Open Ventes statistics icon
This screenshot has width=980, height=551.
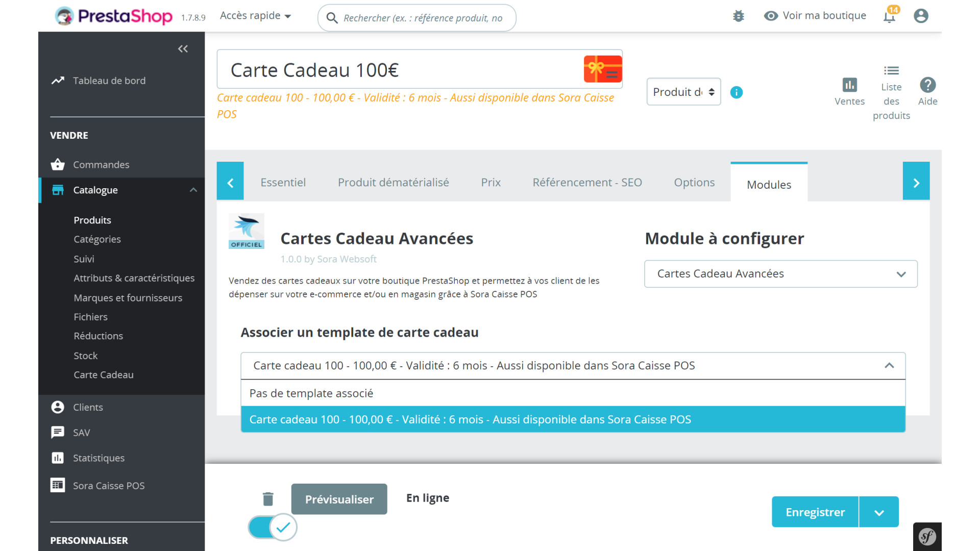tap(849, 85)
